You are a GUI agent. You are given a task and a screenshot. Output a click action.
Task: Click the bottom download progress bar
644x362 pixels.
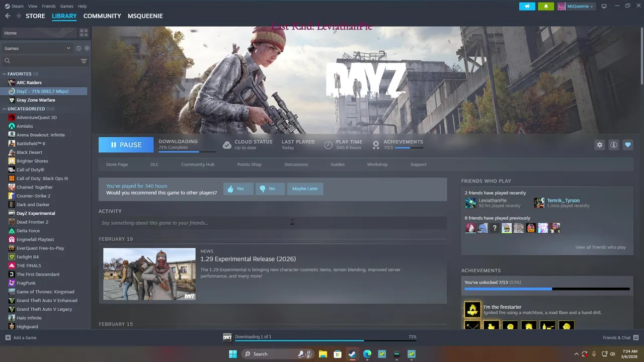326,341
